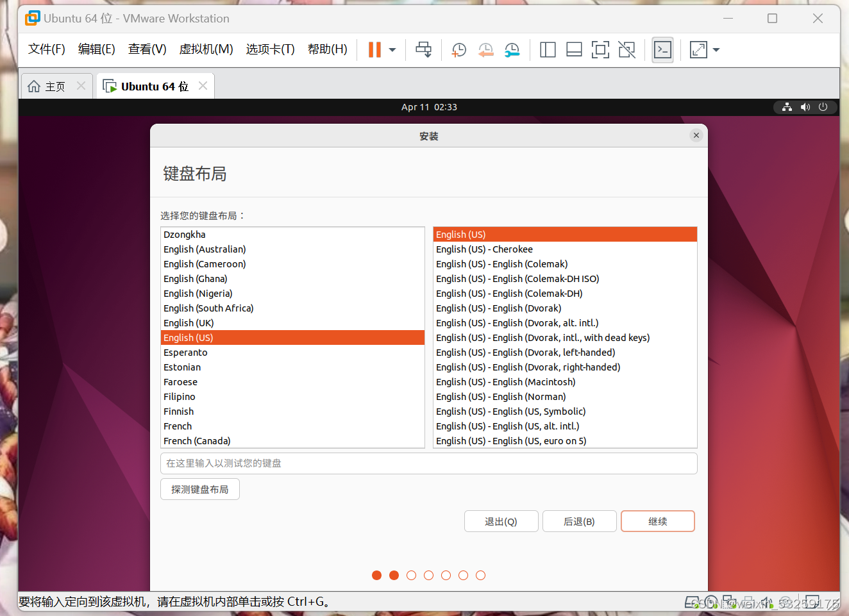The height and width of the screenshot is (616, 849).
Task: Select English (Ghana) layout
Action: pos(292,279)
